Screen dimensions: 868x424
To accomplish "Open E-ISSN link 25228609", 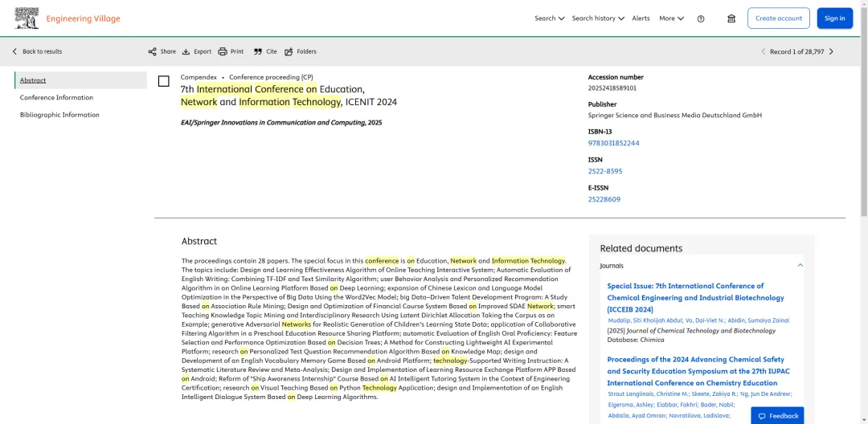I will [604, 200].
